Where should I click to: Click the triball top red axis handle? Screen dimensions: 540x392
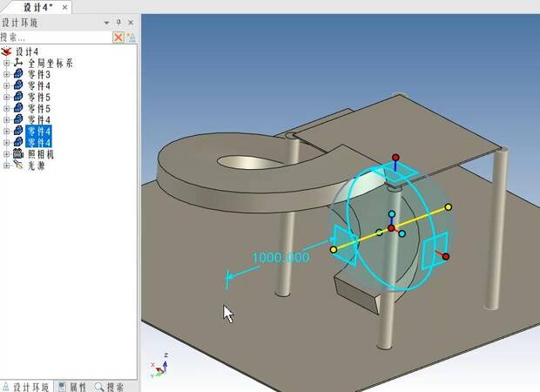[395, 158]
